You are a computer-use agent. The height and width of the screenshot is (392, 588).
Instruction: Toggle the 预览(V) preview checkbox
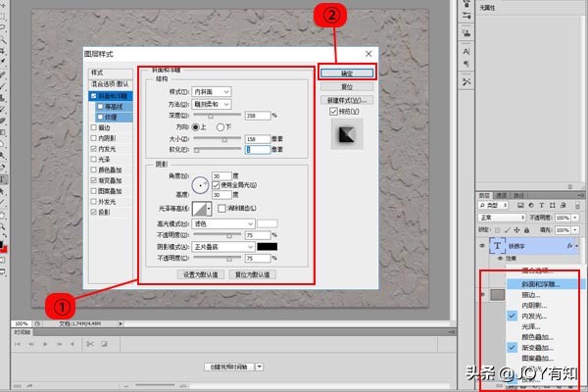click(333, 112)
